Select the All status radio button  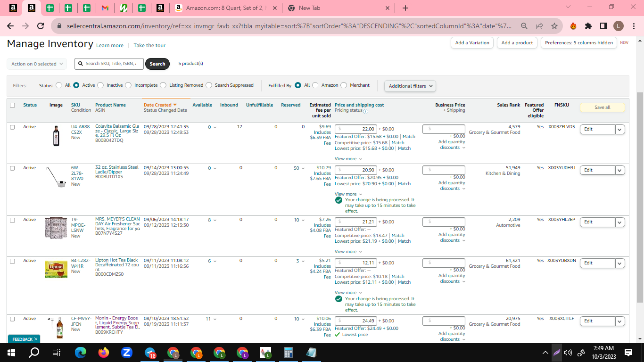(x=59, y=85)
